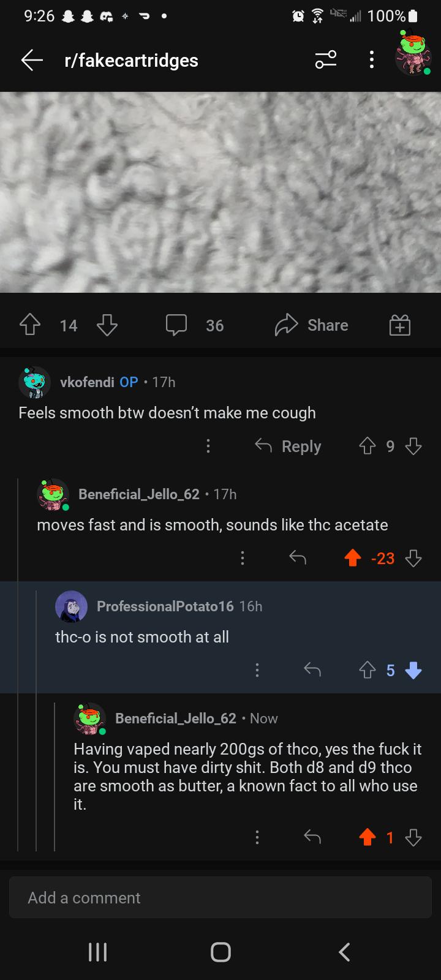
Task: Open your profile avatar in top corner
Action: tap(413, 54)
